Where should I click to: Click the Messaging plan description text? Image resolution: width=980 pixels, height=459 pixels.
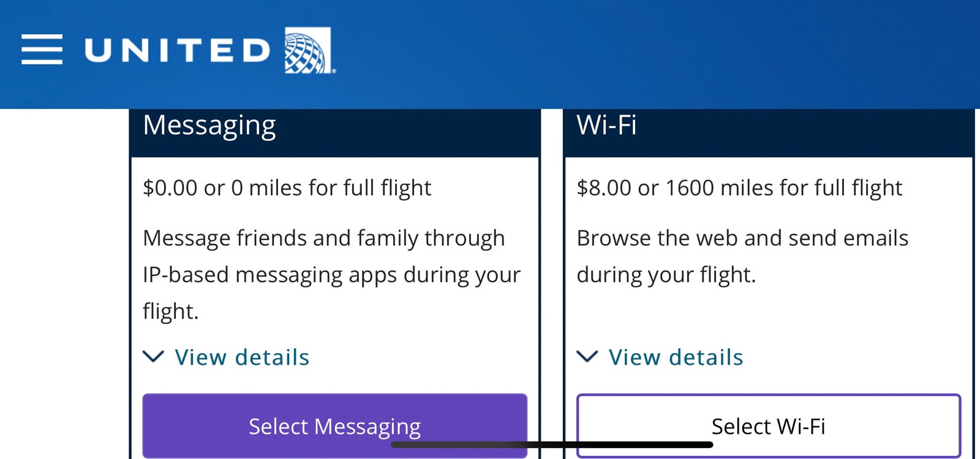coord(331,275)
